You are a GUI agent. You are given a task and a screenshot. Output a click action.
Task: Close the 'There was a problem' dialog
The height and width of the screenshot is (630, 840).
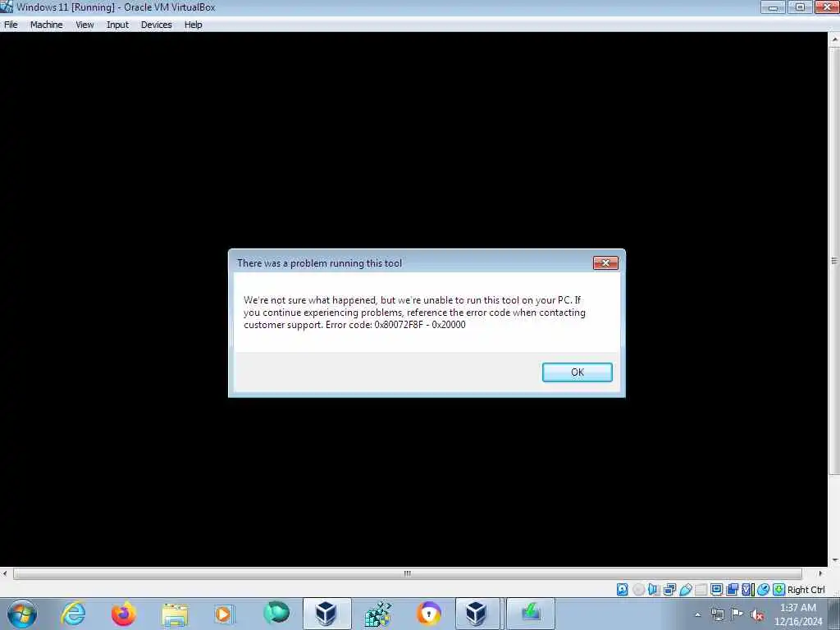coord(605,263)
